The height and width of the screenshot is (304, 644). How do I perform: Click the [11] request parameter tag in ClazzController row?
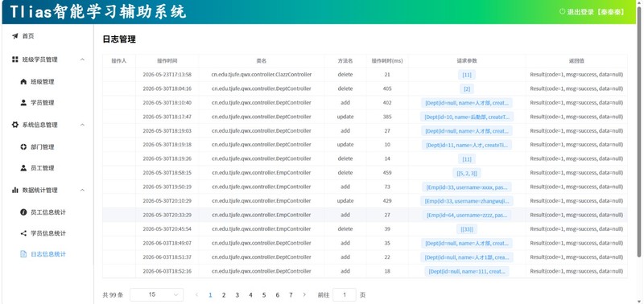click(x=467, y=75)
